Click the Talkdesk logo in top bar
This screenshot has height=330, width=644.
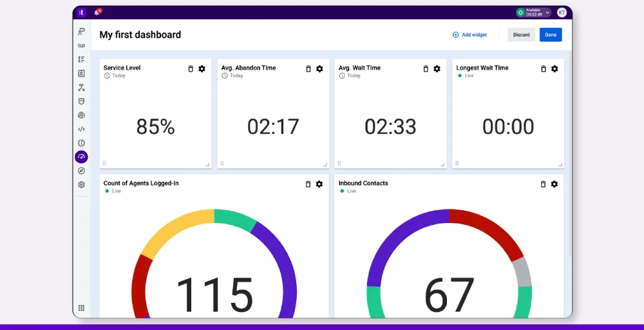pyautogui.click(x=81, y=12)
